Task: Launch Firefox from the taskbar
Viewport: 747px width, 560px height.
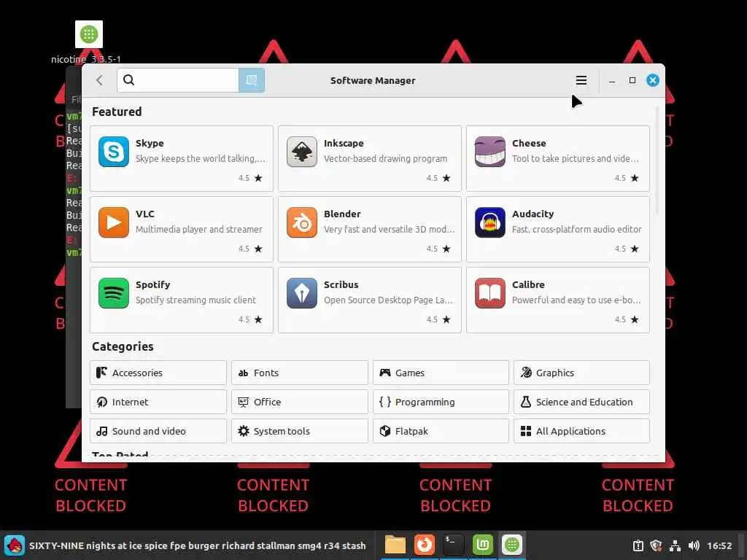Action: [x=424, y=545]
